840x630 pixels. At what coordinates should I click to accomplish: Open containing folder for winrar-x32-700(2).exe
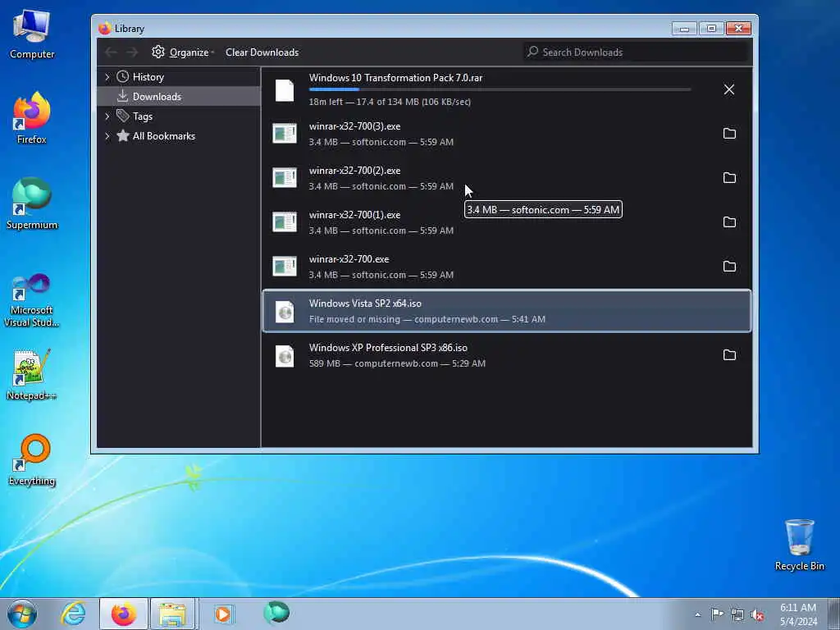coord(729,178)
